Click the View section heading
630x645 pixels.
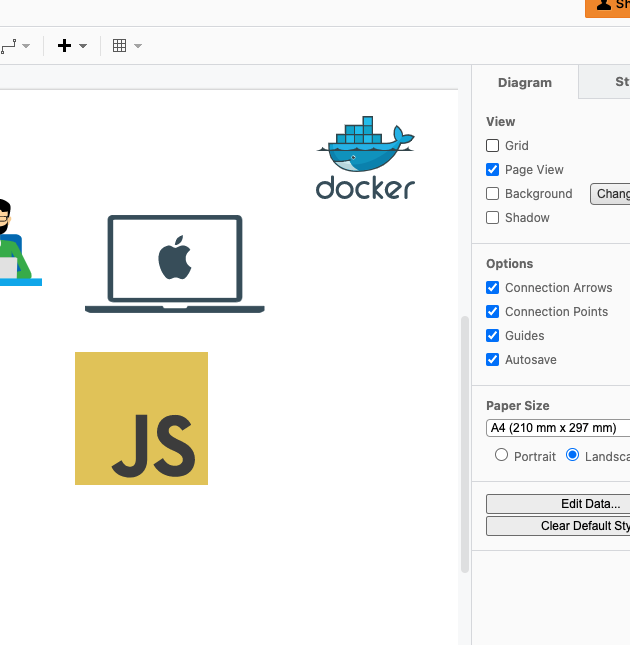click(x=500, y=122)
